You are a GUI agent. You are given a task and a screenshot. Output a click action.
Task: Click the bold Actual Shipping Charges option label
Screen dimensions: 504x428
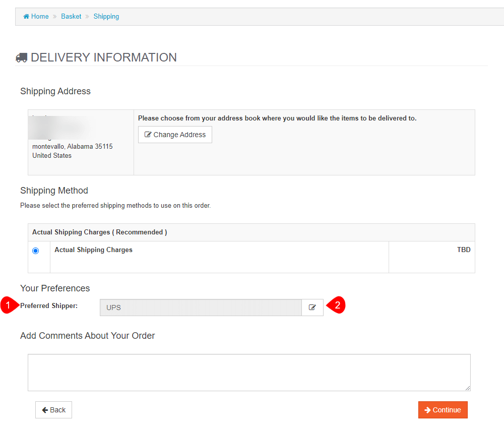click(x=93, y=250)
